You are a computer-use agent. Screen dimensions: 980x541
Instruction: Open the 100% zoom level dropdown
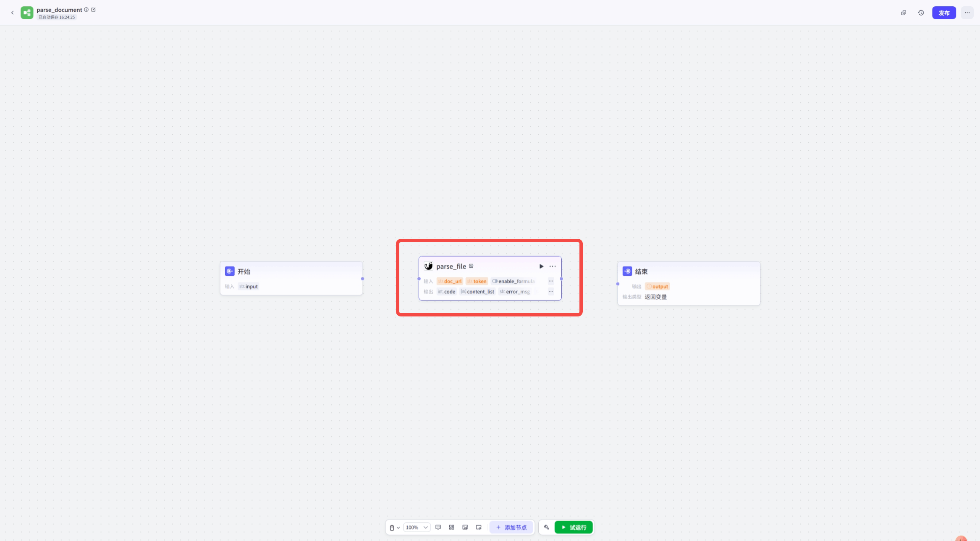417,527
